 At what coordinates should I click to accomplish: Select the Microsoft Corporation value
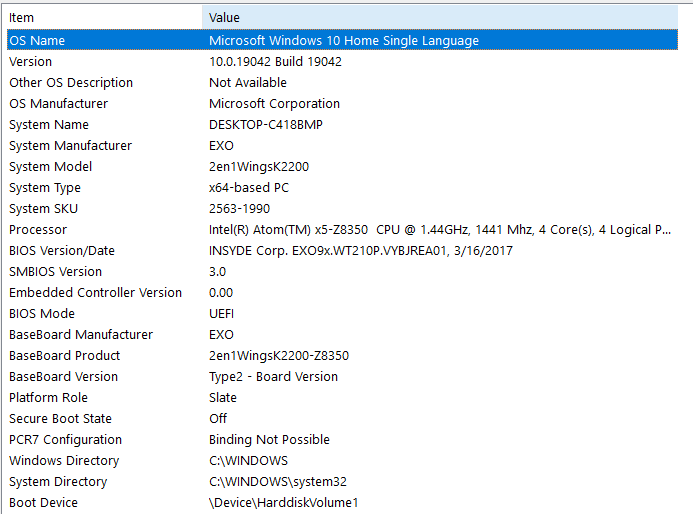(x=274, y=103)
